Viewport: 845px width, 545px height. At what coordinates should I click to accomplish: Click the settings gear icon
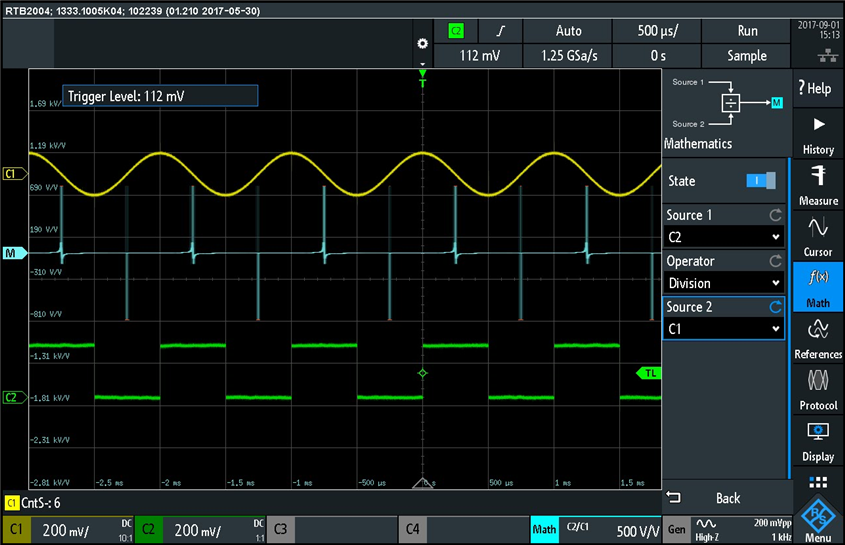click(x=422, y=45)
